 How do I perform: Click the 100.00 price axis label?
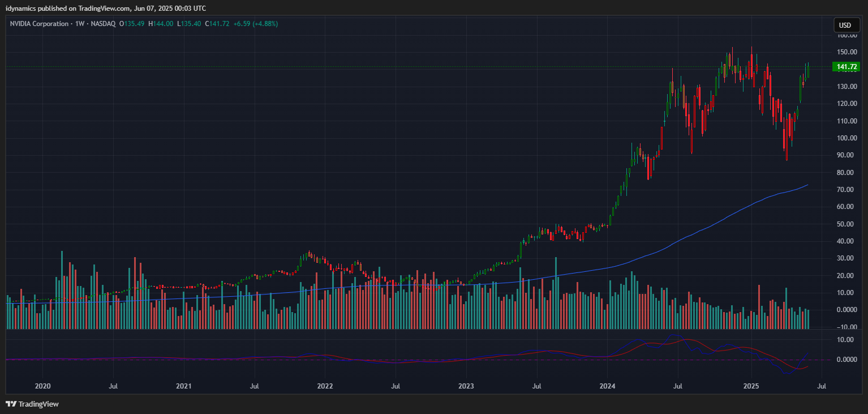847,138
